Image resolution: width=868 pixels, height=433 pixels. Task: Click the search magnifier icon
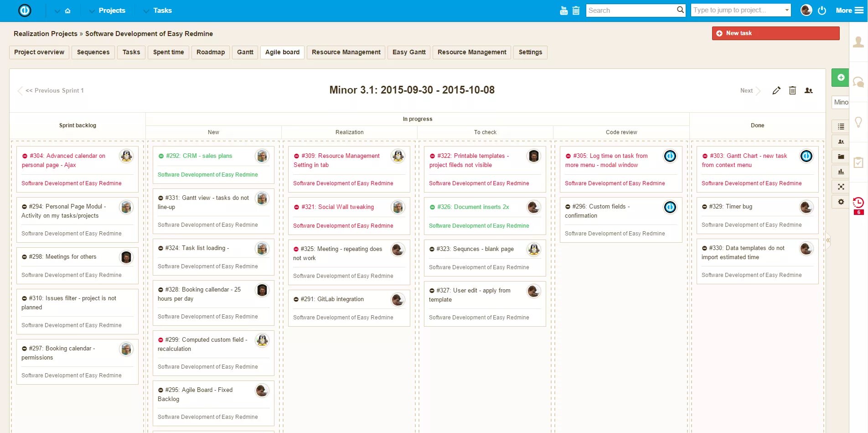tap(680, 10)
